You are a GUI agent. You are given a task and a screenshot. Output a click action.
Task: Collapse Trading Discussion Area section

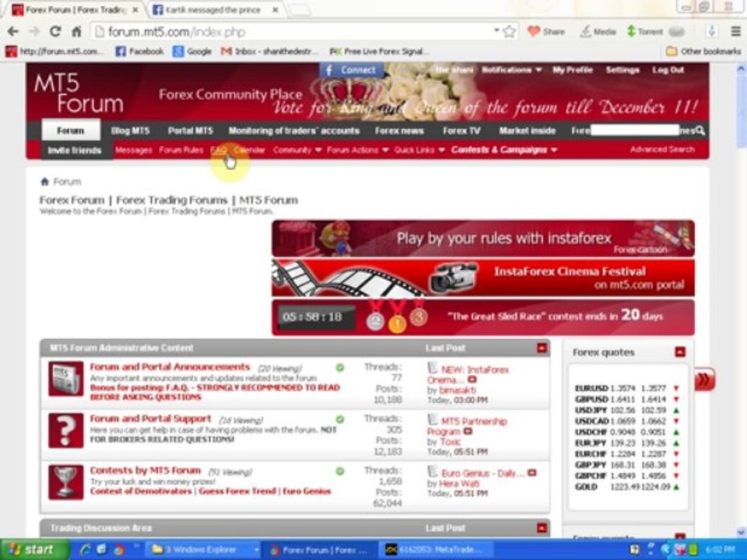coord(542,528)
